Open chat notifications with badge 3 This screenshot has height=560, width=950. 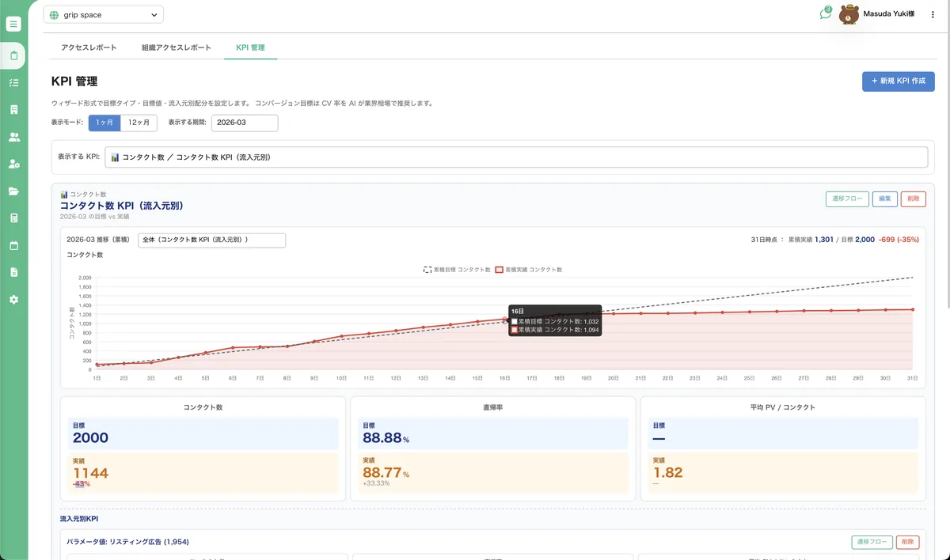pyautogui.click(x=826, y=13)
